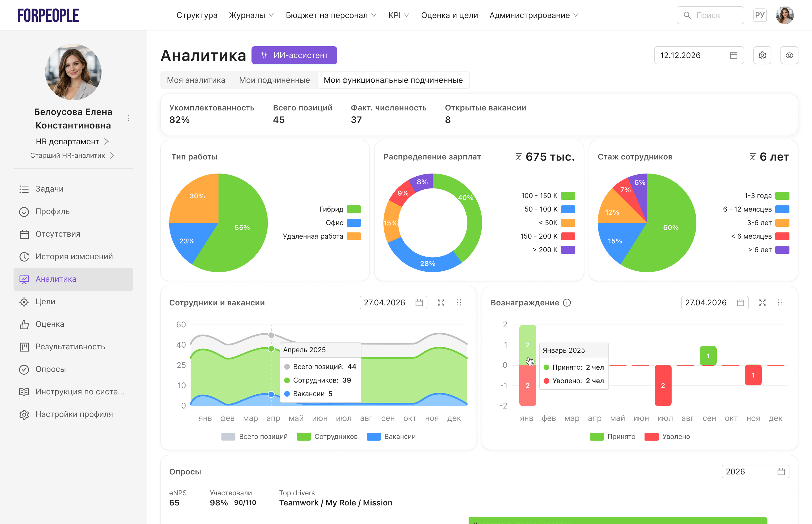Open calendar icon in 12.12.2026 date field
The image size is (812, 524).
[734, 55]
